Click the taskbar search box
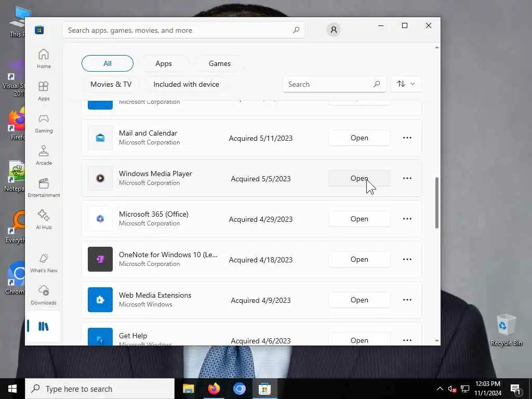Viewport: 532px width, 399px height. click(100, 389)
